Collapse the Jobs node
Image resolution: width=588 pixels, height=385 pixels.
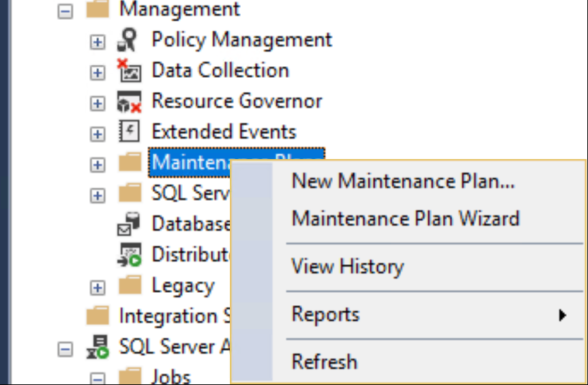[98, 378]
